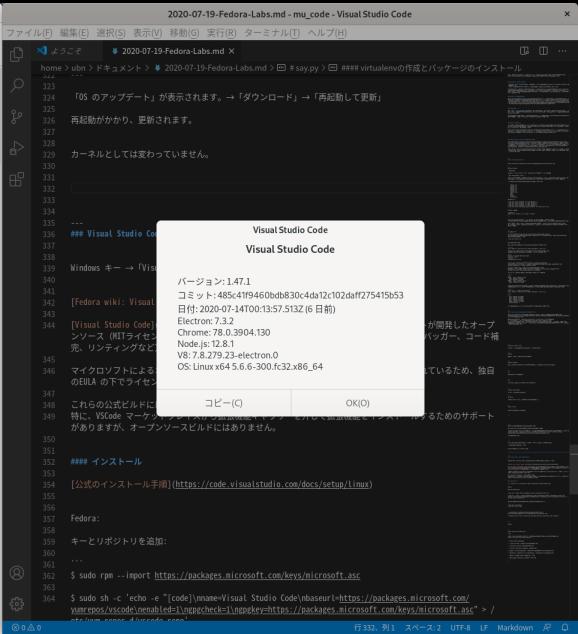This screenshot has height=634, width=578.
Task: Open Run and Debug view icon
Action: [16, 148]
